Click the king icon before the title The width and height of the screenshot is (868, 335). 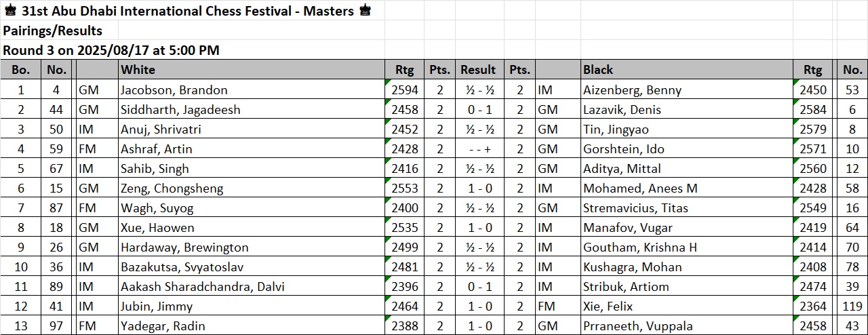click(x=10, y=11)
